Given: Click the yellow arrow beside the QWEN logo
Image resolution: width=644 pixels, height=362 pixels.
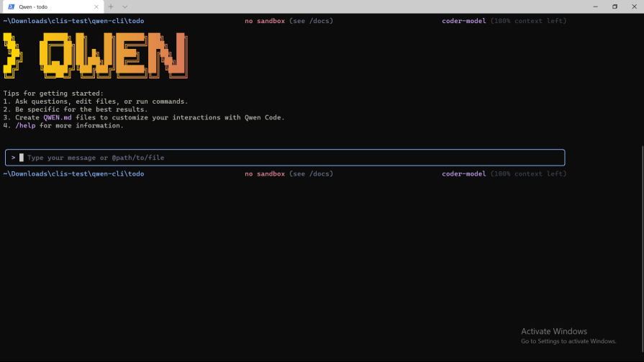Looking at the screenshot, I should point(12,55).
